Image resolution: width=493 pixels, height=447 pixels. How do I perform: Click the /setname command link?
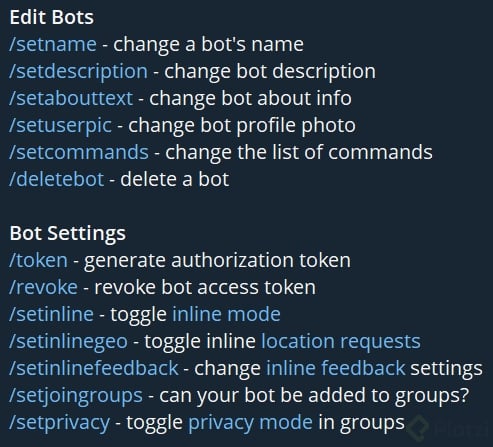coord(53,44)
